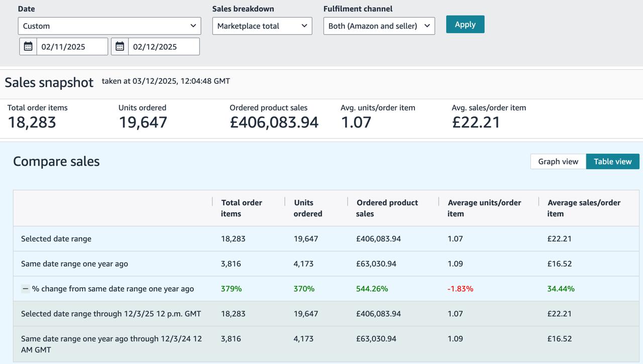
Task: Click the start date field 02/11/2025
Action: pyautogui.click(x=72, y=47)
